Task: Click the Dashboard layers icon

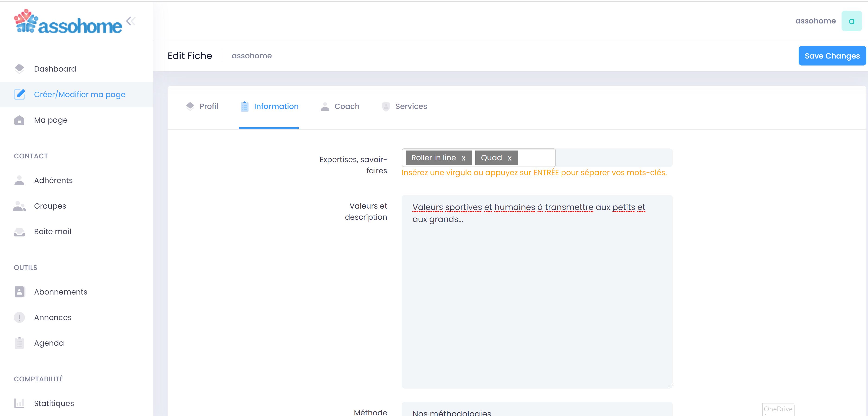Action: pos(19,69)
